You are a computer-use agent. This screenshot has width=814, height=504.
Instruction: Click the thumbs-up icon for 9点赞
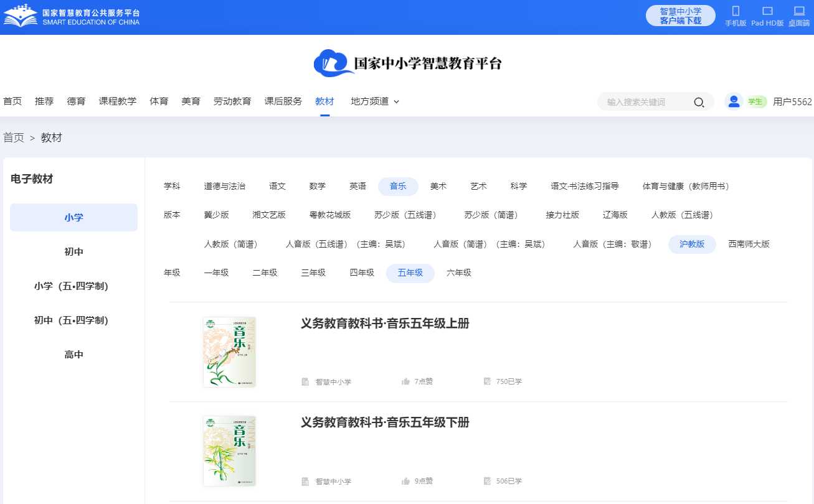(405, 481)
